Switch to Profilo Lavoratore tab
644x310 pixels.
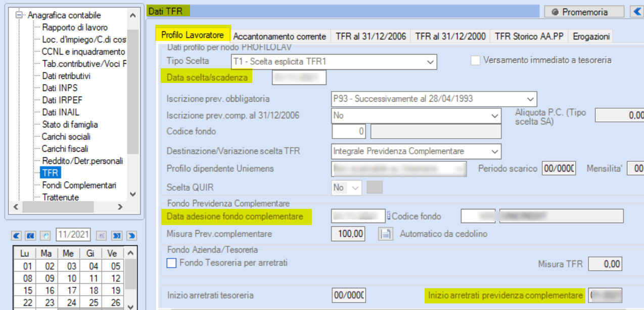[x=192, y=35]
